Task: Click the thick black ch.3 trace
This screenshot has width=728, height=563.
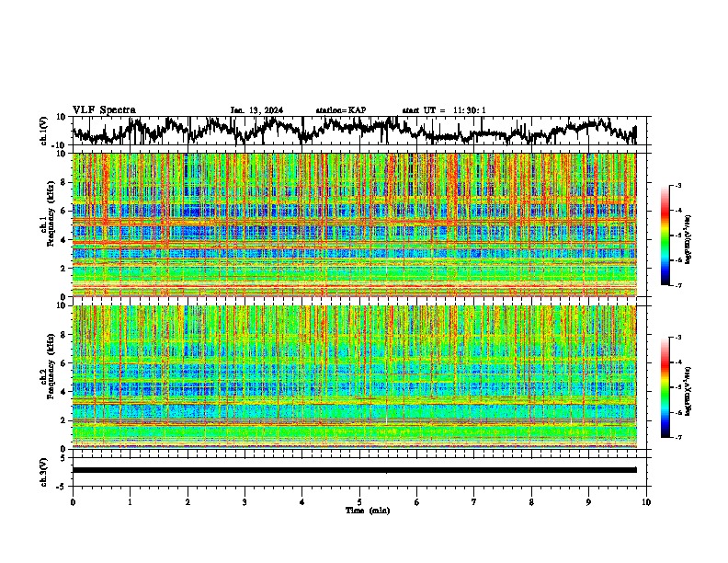Action: tap(355, 470)
